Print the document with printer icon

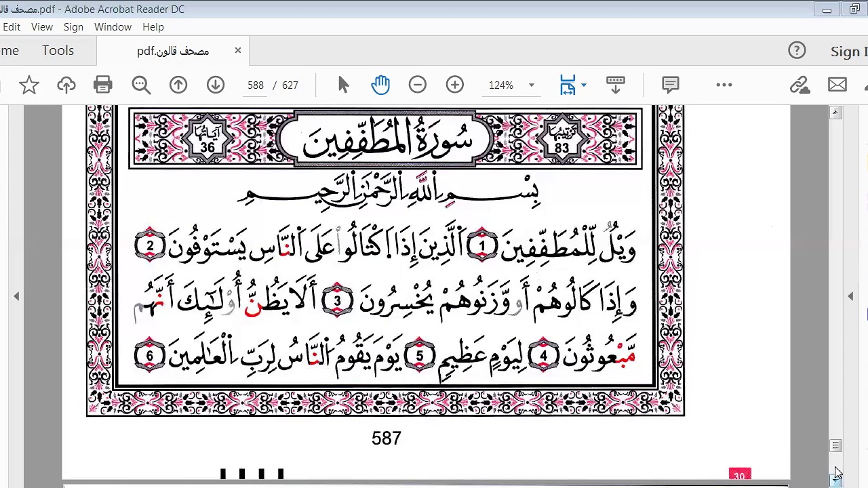(103, 85)
